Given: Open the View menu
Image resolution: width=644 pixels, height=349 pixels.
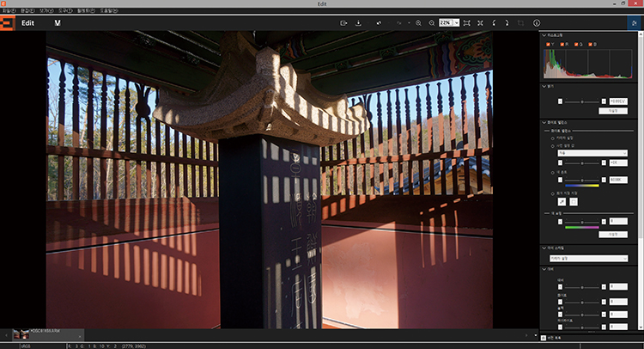Looking at the screenshot, I should click(46, 10).
